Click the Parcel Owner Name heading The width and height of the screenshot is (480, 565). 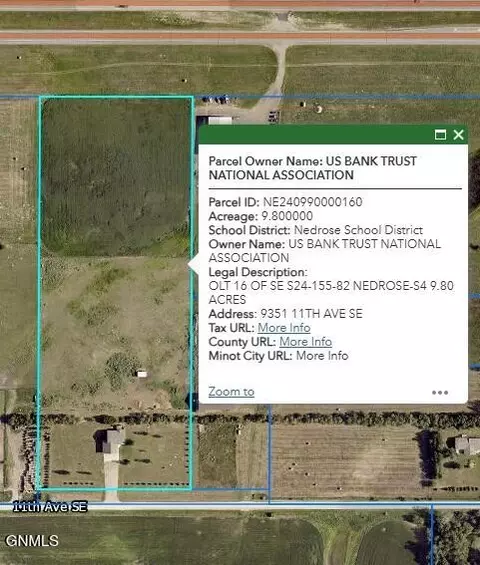point(312,168)
